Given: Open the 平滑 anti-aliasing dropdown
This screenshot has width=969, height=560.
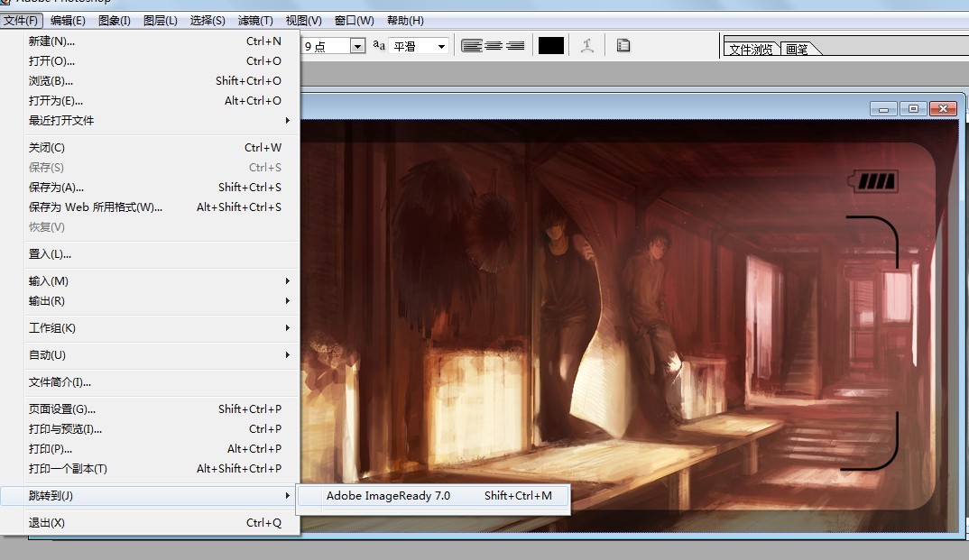Looking at the screenshot, I should pyautogui.click(x=419, y=46).
